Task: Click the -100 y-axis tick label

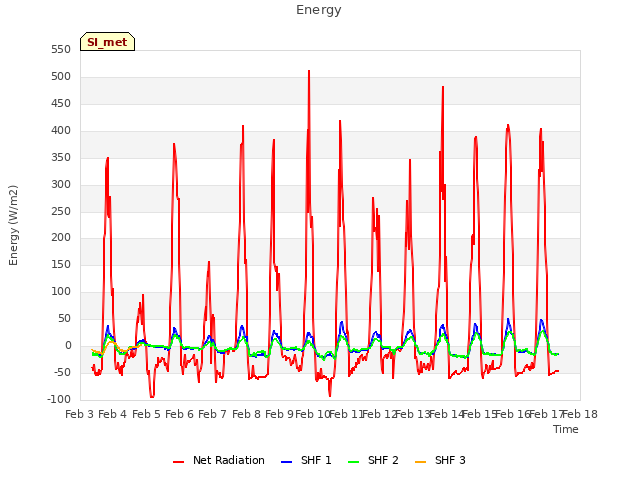Action: [59, 399]
